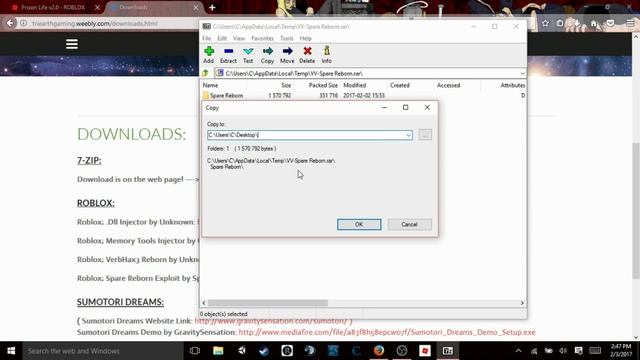
Task: Open the Windows Start menu
Action: point(11,351)
